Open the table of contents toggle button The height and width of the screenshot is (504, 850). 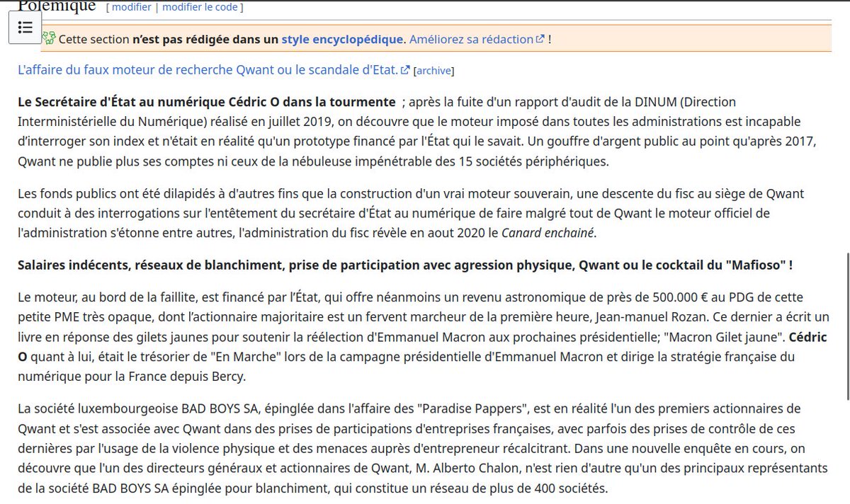point(25,28)
